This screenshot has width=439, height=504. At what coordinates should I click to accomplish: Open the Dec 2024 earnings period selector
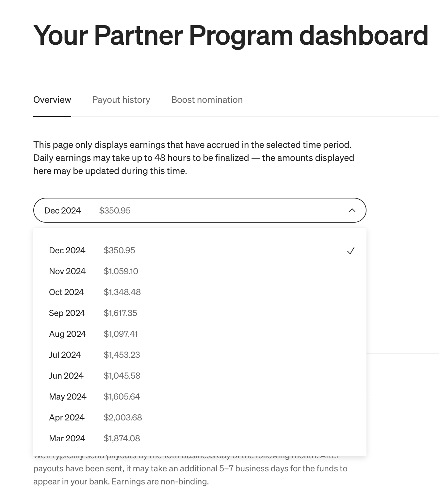tap(200, 210)
